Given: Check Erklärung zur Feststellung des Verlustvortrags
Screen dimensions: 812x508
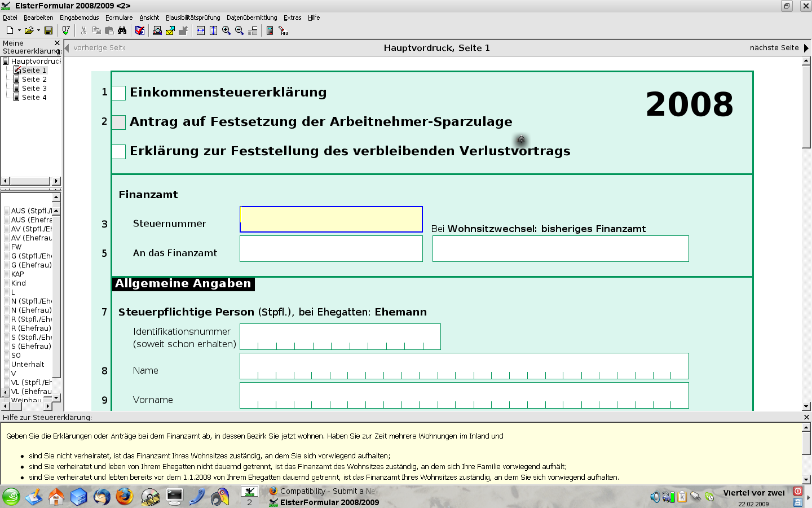Looking at the screenshot, I should pyautogui.click(x=118, y=151).
